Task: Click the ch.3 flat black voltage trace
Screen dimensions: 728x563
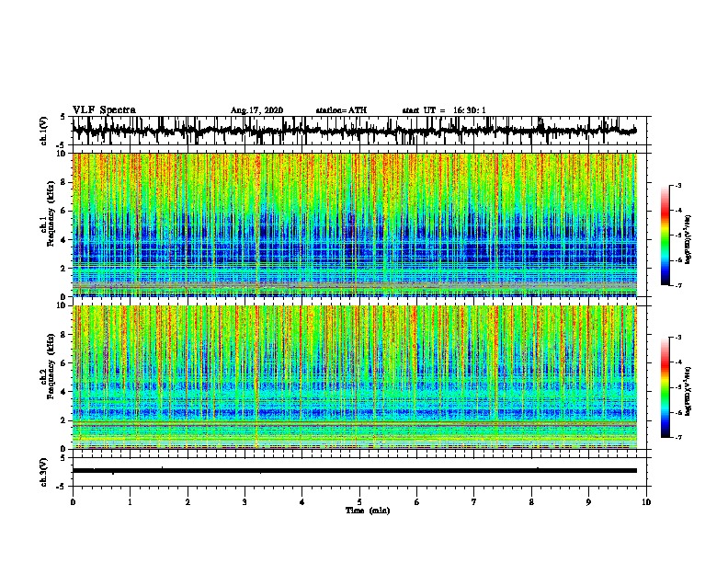Action: click(x=354, y=471)
